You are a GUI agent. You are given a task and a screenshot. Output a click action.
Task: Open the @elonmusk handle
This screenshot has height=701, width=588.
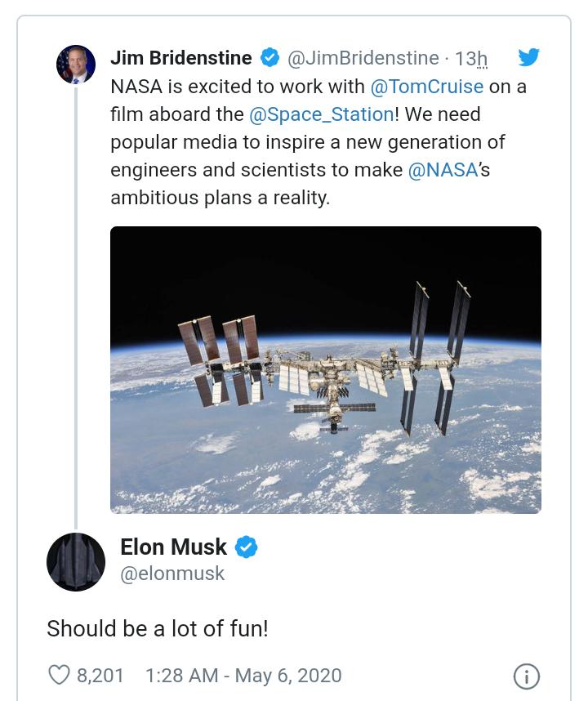[172, 574]
